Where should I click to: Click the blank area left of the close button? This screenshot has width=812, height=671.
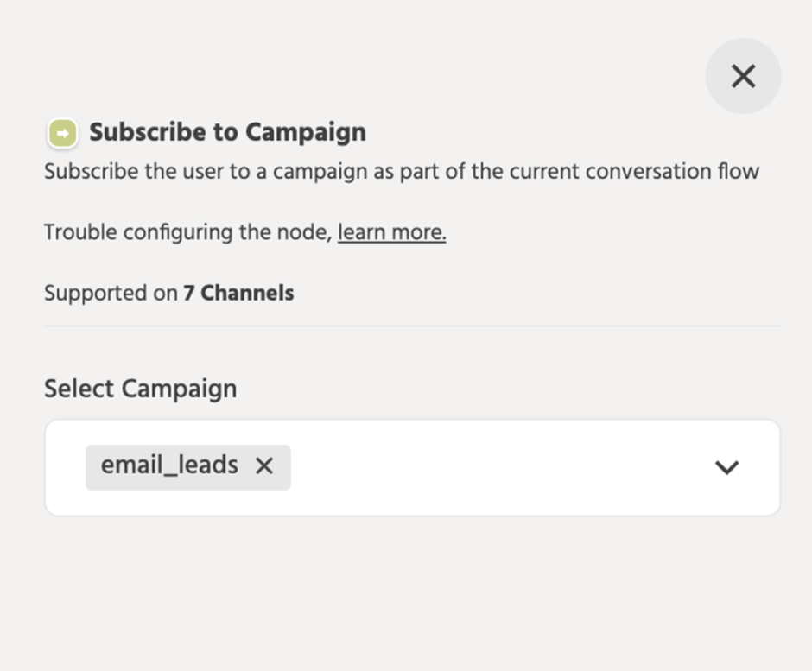(518, 76)
